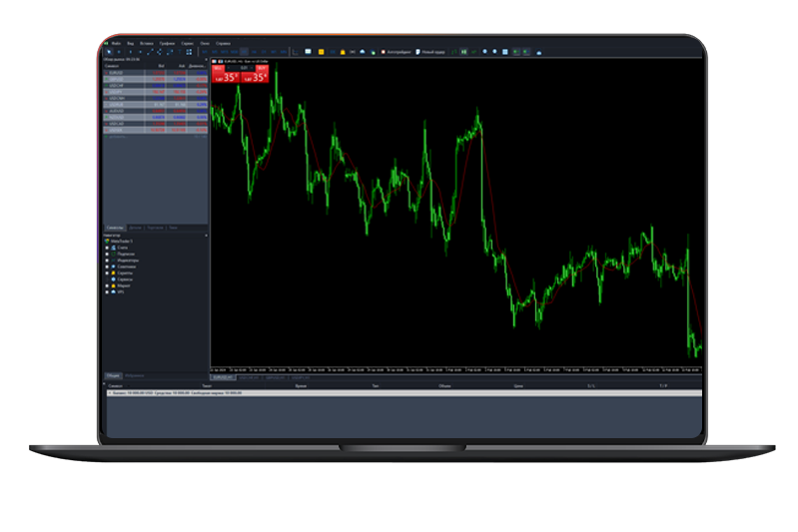Click the one-click trading volume field

tap(243, 68)
